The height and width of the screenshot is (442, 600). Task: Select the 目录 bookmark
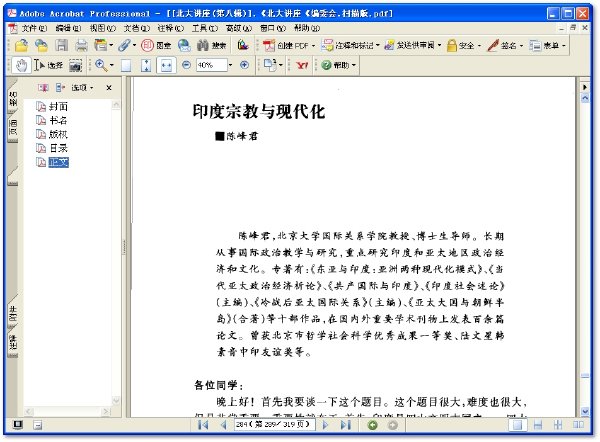58,148
